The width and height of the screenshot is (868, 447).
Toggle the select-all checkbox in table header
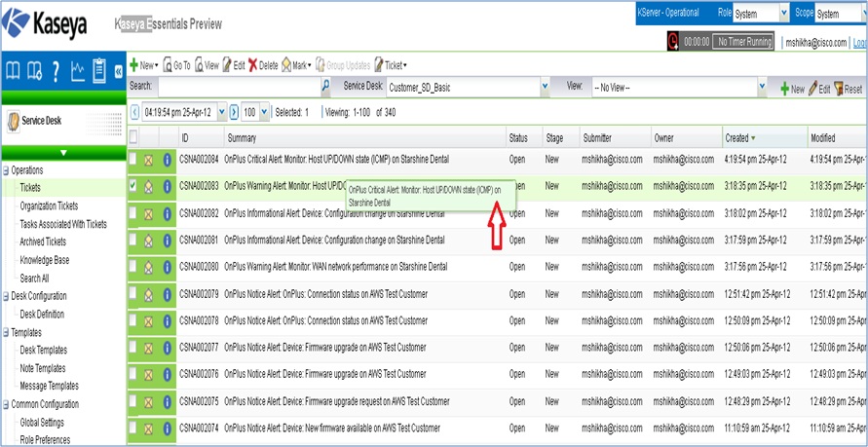(133, 136)
